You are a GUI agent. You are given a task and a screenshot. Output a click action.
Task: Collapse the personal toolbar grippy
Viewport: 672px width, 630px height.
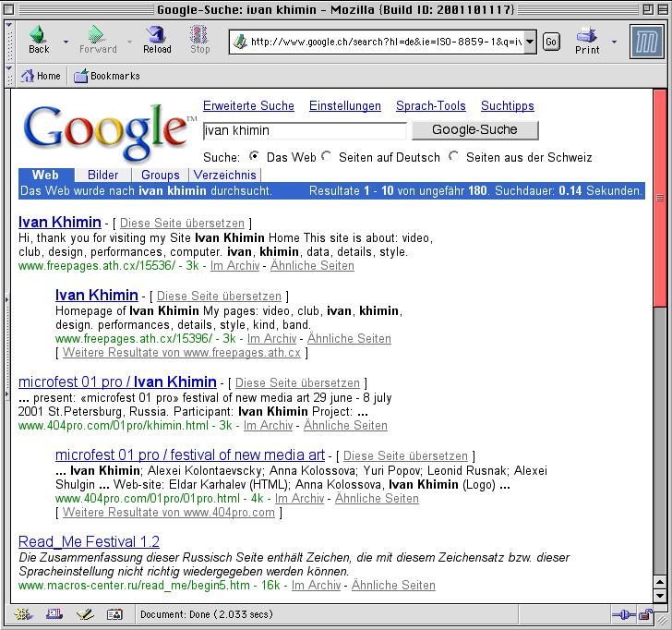coord(8,76)
